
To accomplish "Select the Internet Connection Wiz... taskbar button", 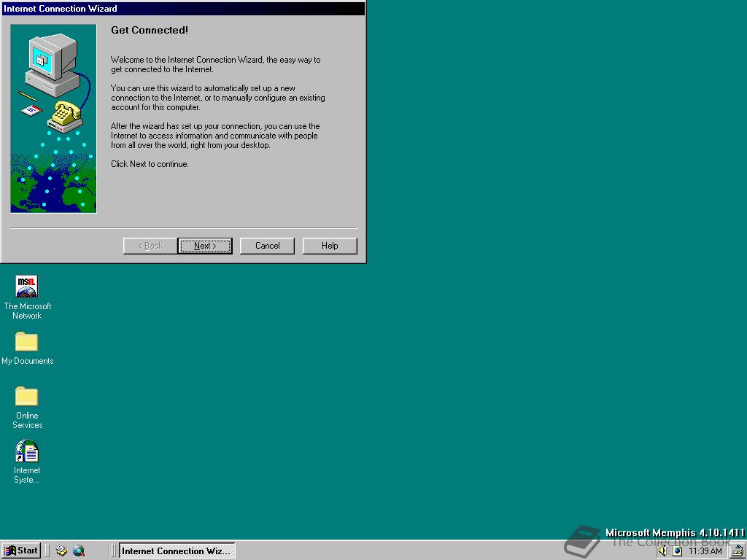I will (x=177, y=551).
